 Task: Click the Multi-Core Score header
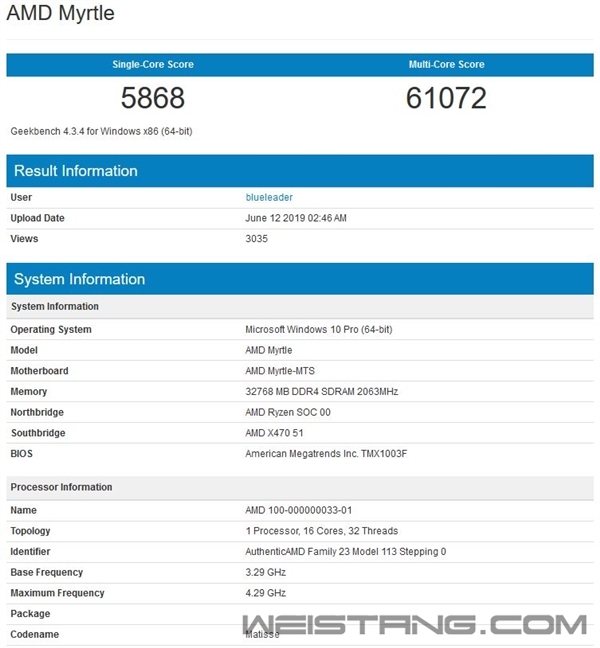(x=446, y=64)
